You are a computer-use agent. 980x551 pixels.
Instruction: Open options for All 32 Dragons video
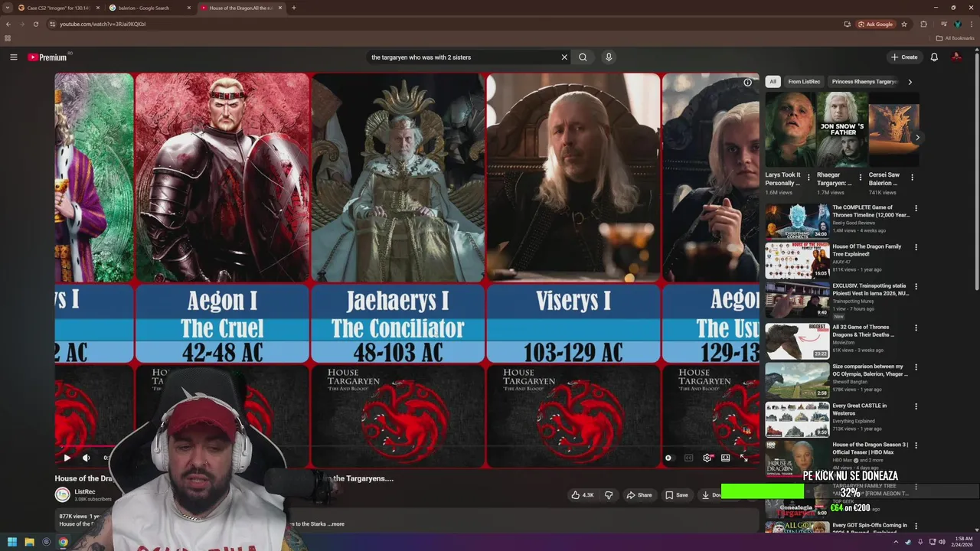(x=916, y=328)
